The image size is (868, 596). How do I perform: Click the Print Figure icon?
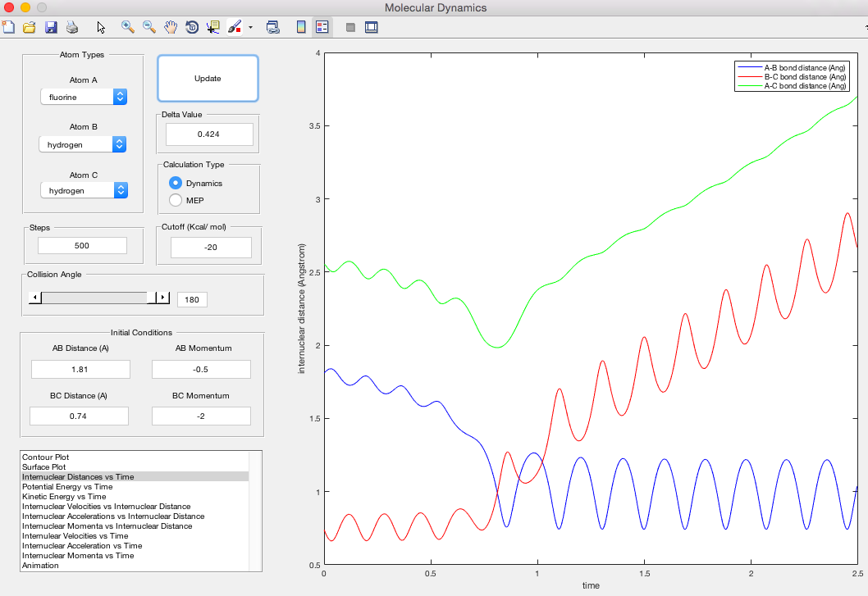(72, 27)
